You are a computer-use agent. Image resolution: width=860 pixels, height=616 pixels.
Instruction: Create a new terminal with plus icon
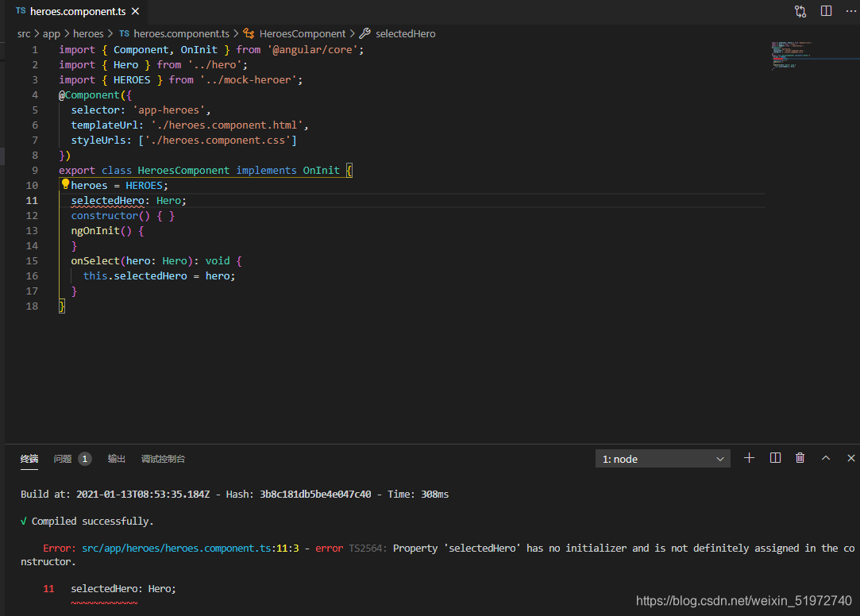749,457
